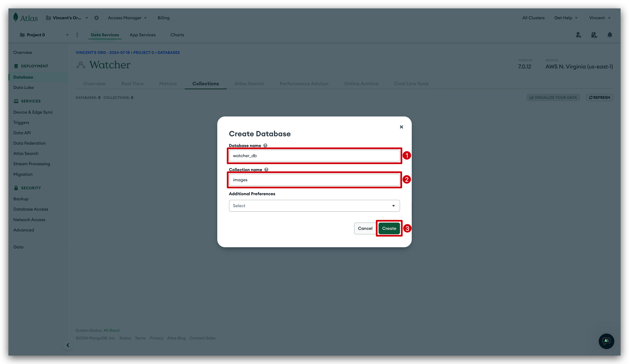629x364 pixels.
Task: Click the Deployment section stack icon
Action: pos(16,66)
